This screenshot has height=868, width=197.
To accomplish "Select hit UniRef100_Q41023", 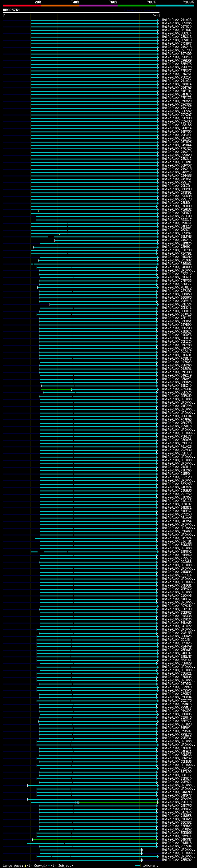I will (x=177, y=20).
